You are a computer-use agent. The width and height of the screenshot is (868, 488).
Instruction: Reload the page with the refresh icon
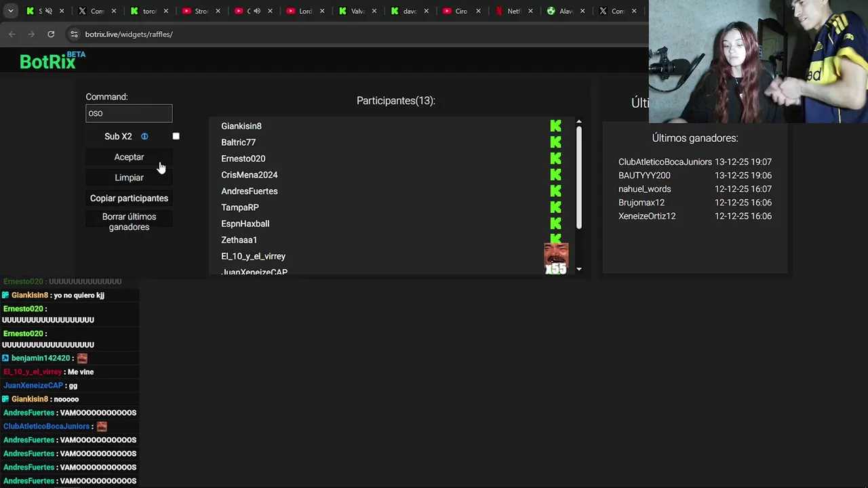click(x=51, y=34)
